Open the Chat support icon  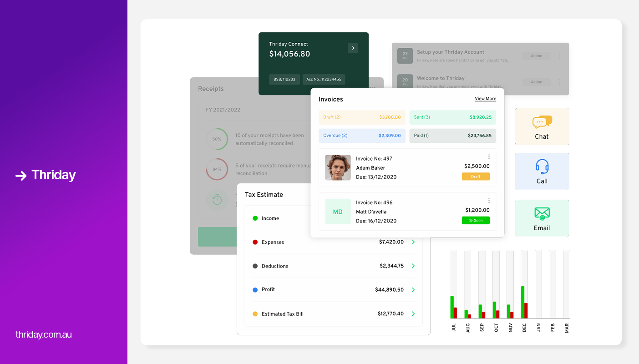pos(542,122)
